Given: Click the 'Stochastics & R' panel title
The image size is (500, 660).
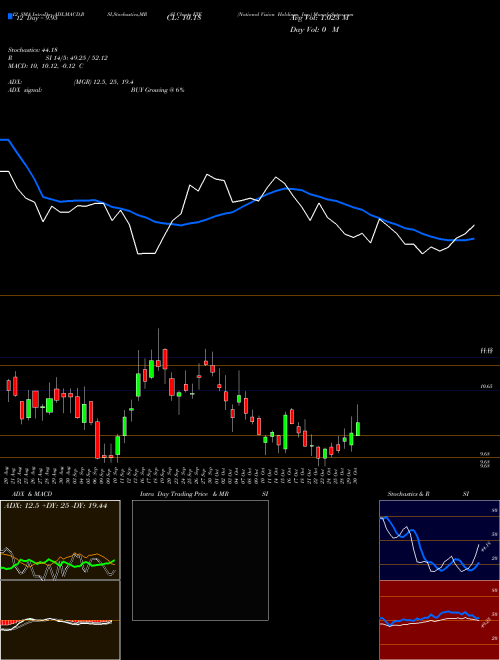Looking at the screenshot, I should (x=408, y=494).
